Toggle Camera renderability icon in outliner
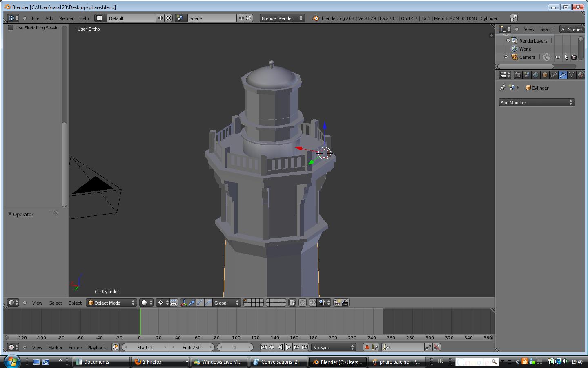Viewport: 588px width, 368px height. pyautogui.click(x=574, y=57)
